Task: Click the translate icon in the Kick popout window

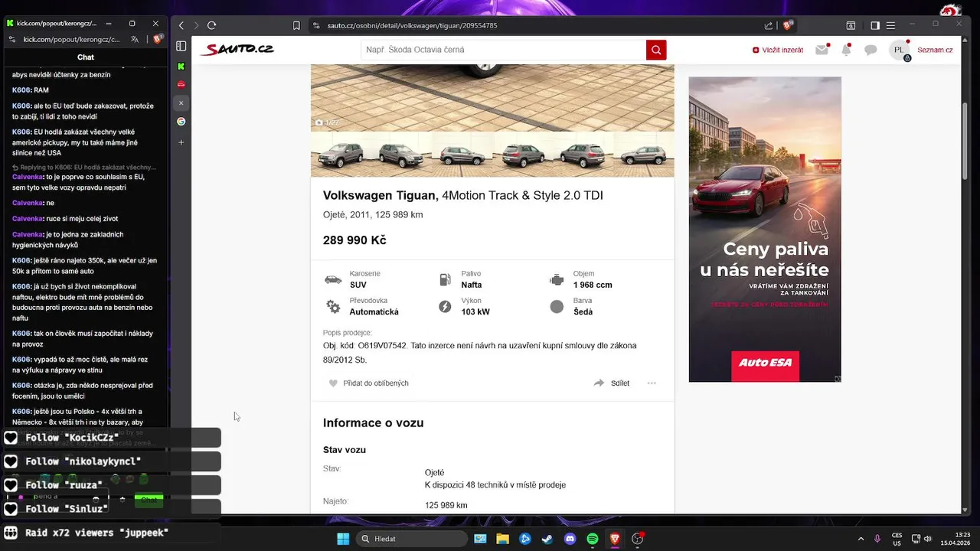Action: (135, 39)
